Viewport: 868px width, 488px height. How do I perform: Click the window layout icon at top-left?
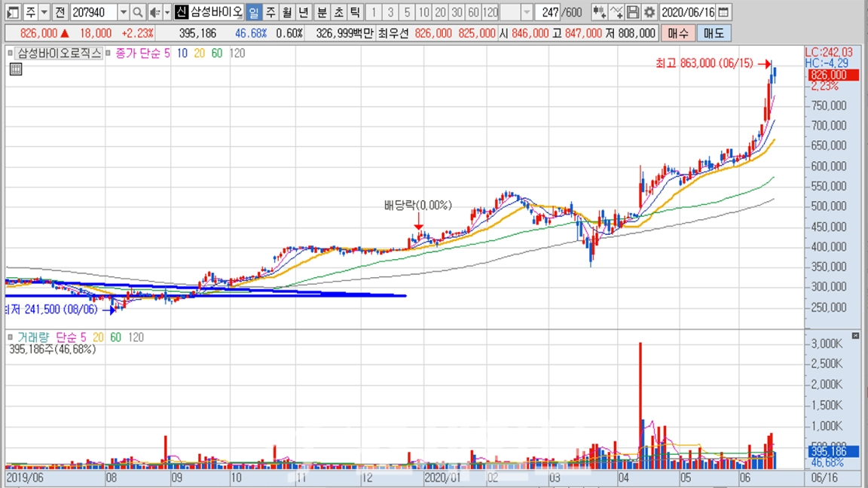point(12,12)
